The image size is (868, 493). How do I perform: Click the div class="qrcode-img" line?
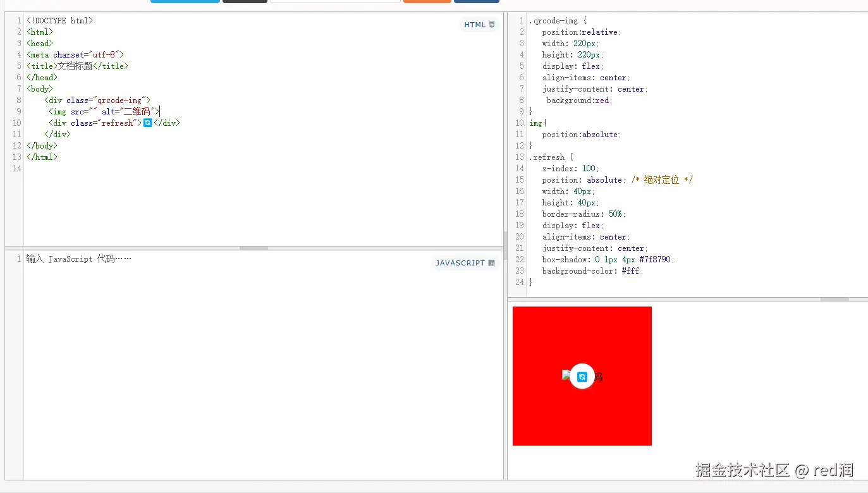click(x=97, y=100)
